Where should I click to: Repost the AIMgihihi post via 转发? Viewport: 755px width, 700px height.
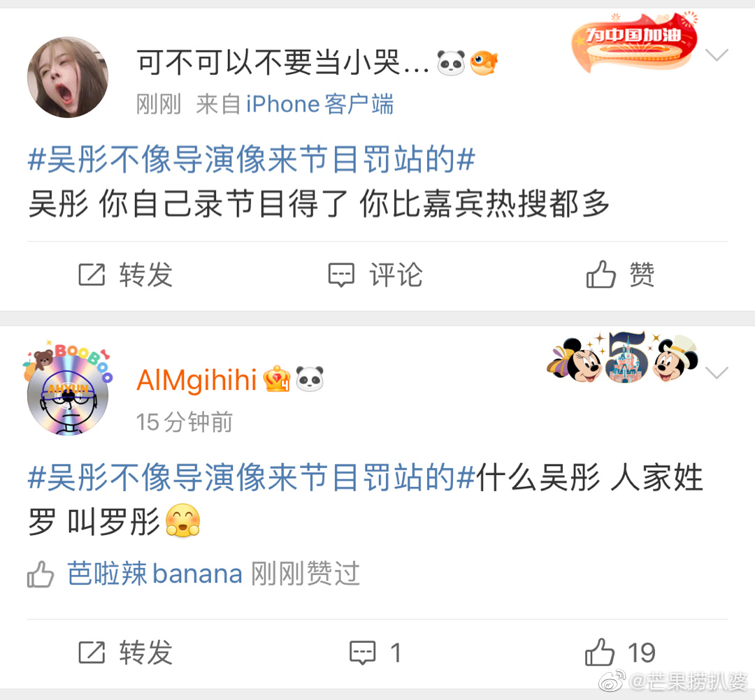(126, 652)
